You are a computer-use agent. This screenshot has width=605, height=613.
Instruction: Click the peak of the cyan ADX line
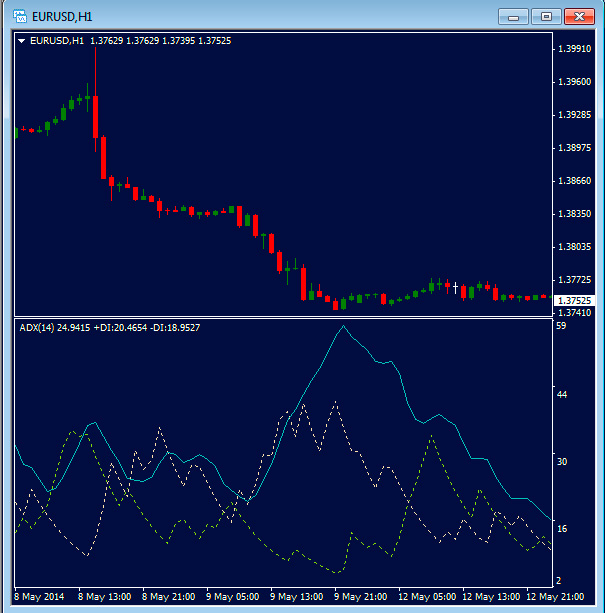343,326
